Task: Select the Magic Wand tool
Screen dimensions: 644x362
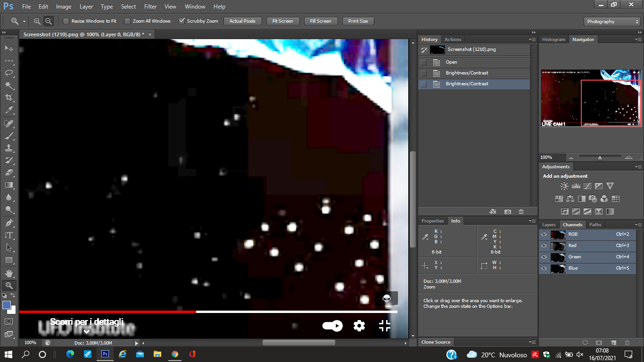Action: (9, 85)
